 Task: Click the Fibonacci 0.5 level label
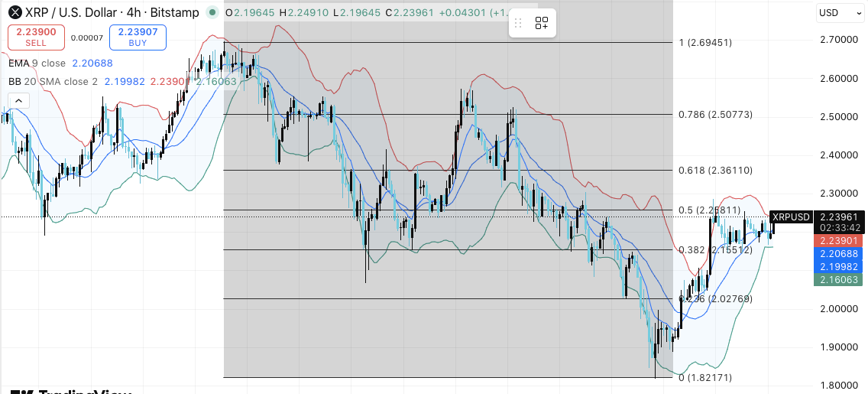coord(710,210)
